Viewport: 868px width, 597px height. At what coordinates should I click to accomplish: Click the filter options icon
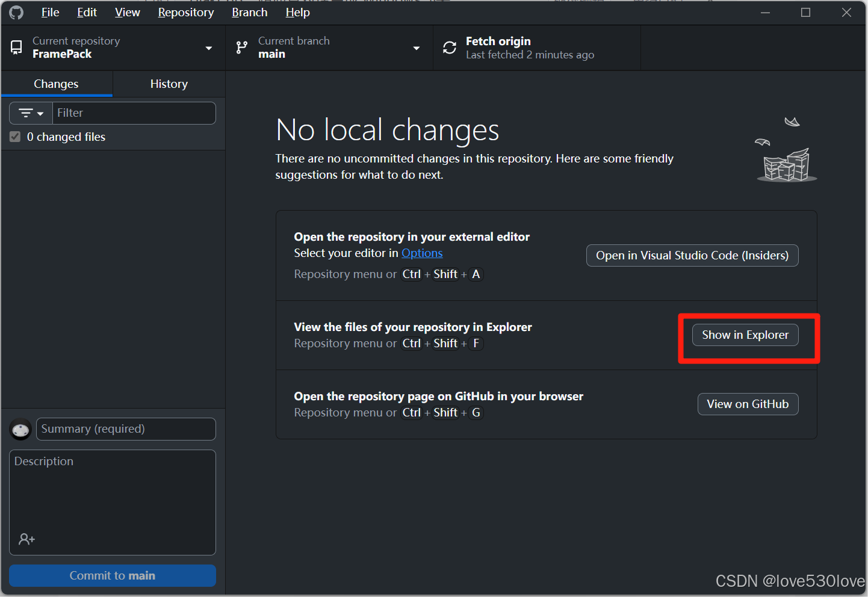31,113
